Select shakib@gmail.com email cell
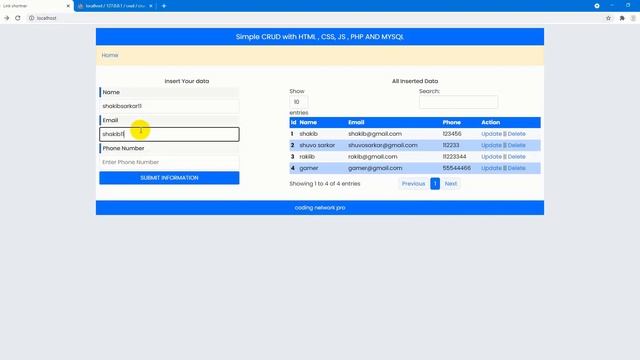The width and height of the screenshot is (640, 360). pos(375,134)
